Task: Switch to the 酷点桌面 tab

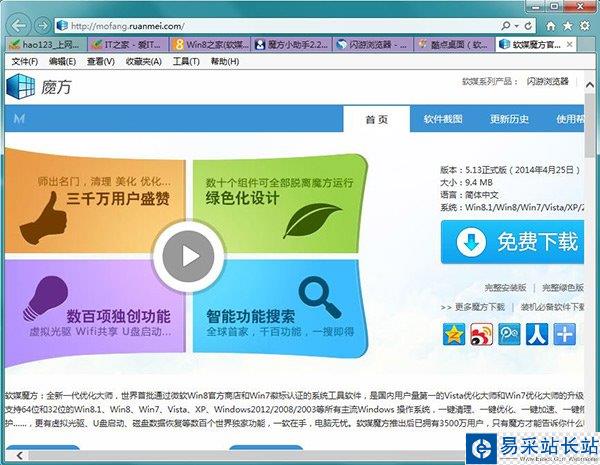Action: [455, 44]
